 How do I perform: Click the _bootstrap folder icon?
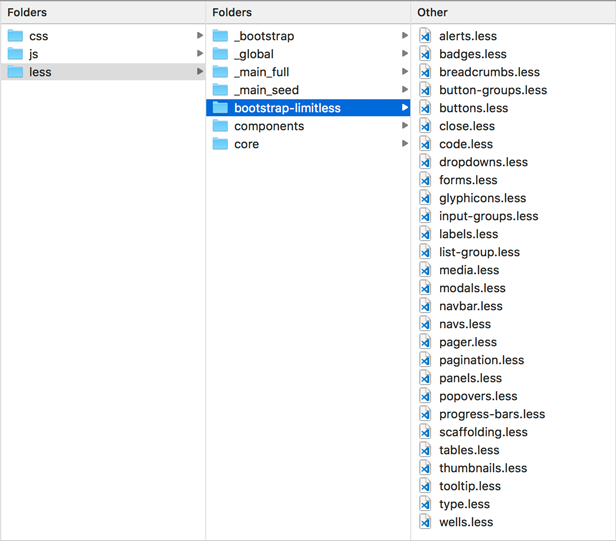tap(220, 36)
